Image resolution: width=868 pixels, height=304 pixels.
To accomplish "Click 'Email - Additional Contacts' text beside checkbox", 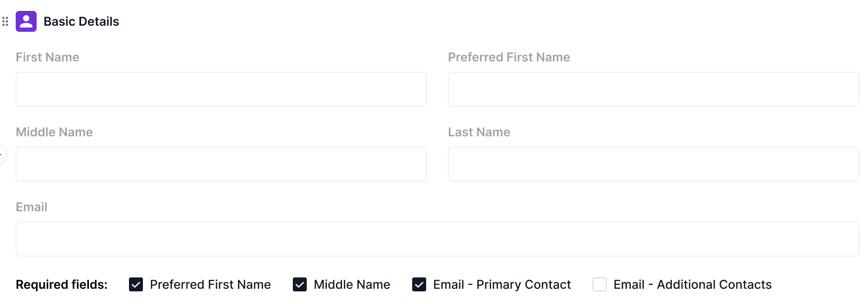I will [692, 284].
